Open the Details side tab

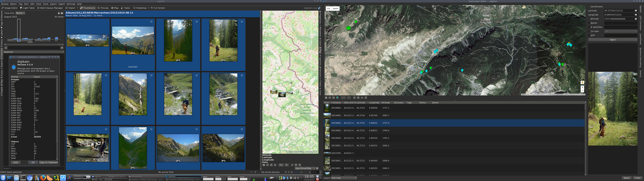[640, 8]
